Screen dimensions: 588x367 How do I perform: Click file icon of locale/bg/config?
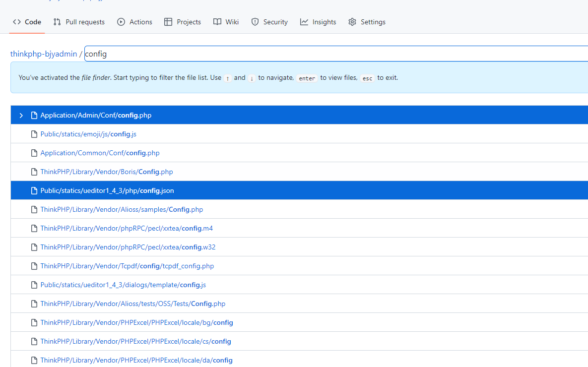(34, 322)
